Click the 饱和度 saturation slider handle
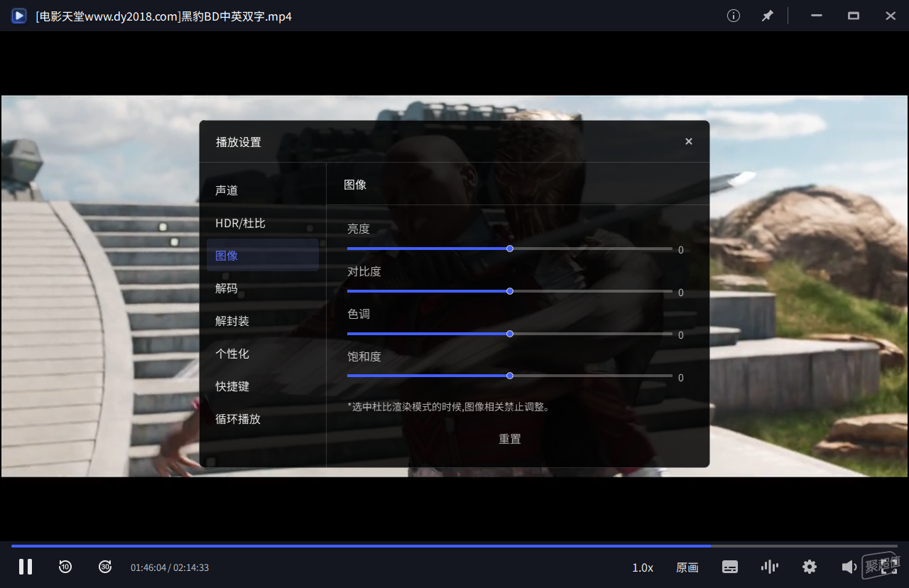 pos(510,376)
